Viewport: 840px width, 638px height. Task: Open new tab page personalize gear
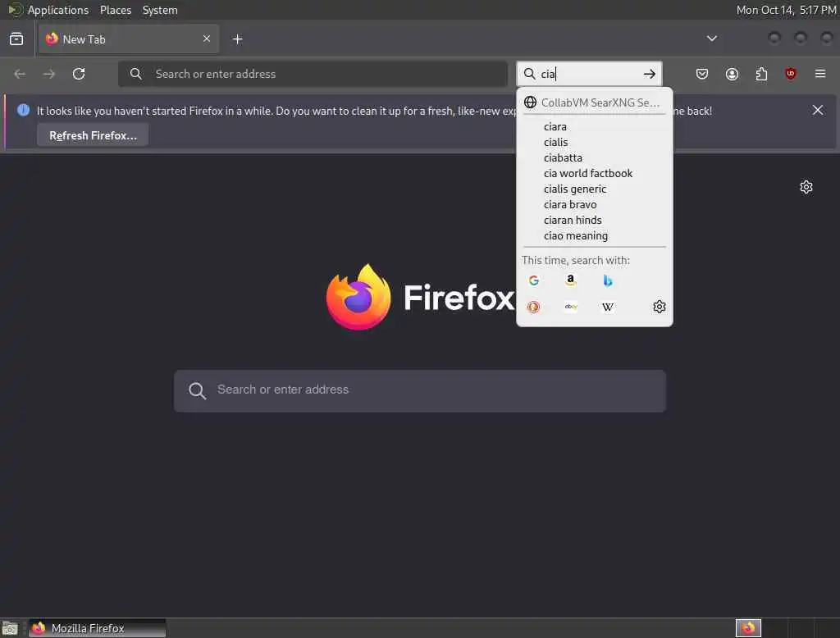806,187
